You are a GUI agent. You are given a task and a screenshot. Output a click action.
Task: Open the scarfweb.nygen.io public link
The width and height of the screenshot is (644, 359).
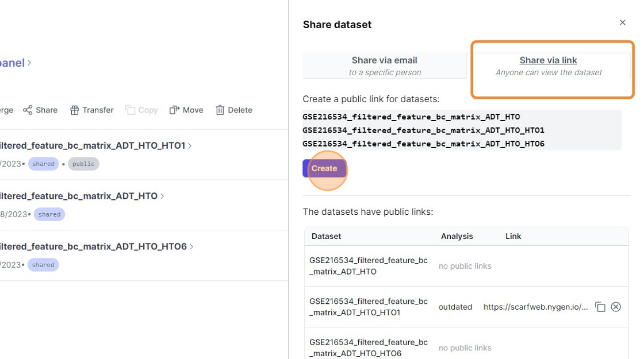(x=535, y=307)
